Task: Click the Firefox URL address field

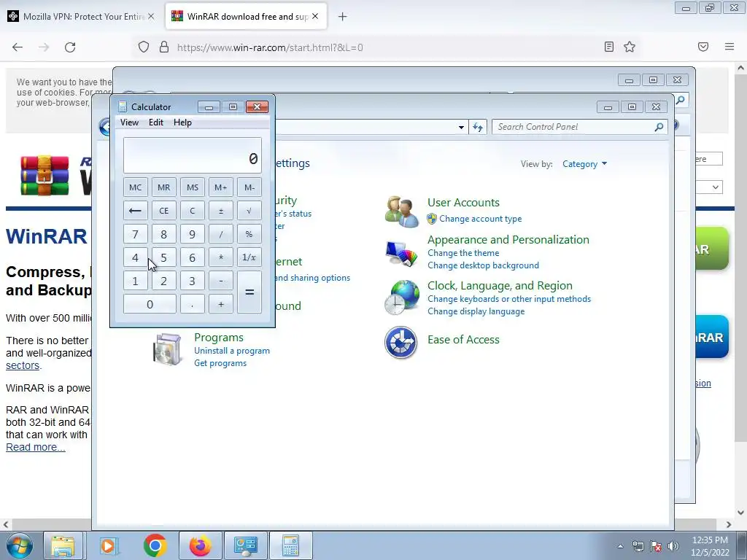Action: point(386,47)
